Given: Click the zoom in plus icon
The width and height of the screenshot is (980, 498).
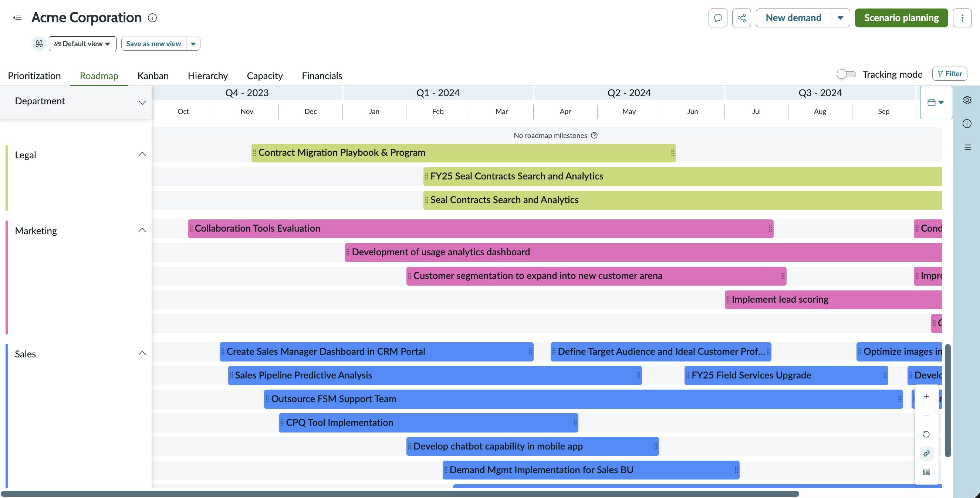Looking at the screenshot, I should point(926,397).
